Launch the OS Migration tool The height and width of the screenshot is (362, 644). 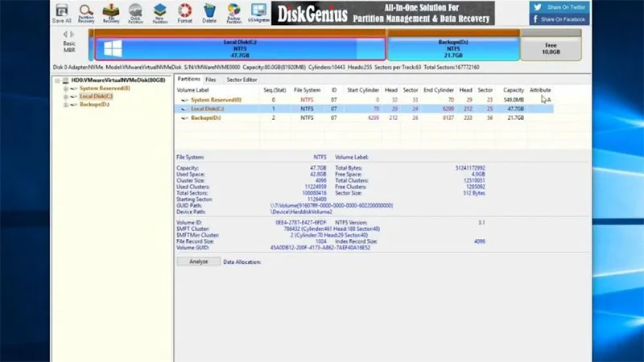click(258, 13)
